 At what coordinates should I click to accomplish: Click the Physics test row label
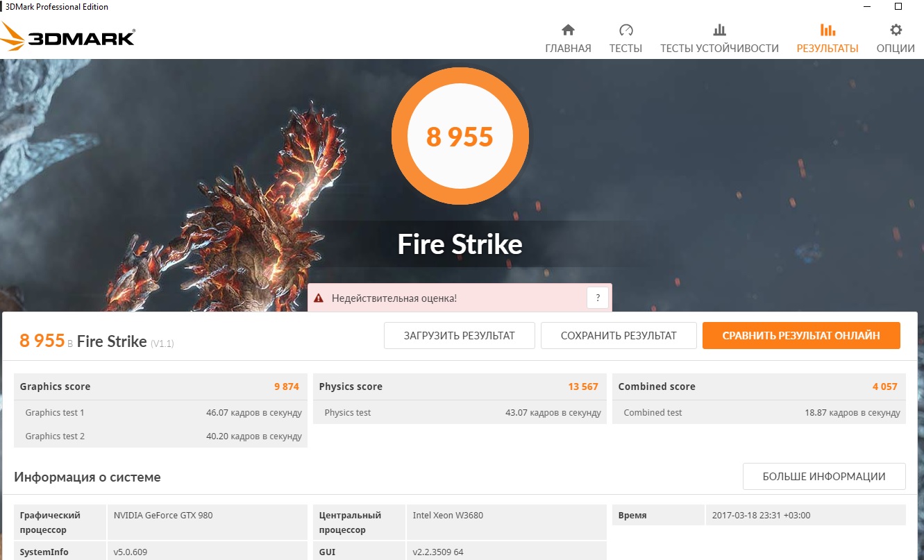348,413
